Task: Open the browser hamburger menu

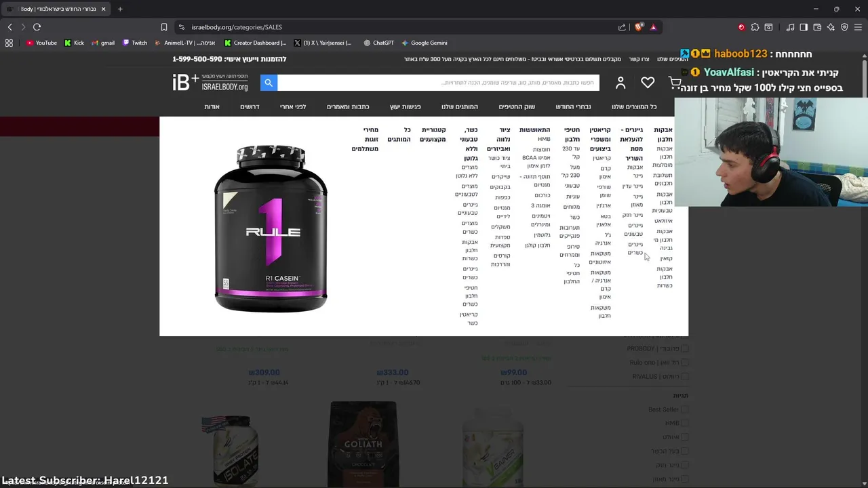Action: [858, 27]
